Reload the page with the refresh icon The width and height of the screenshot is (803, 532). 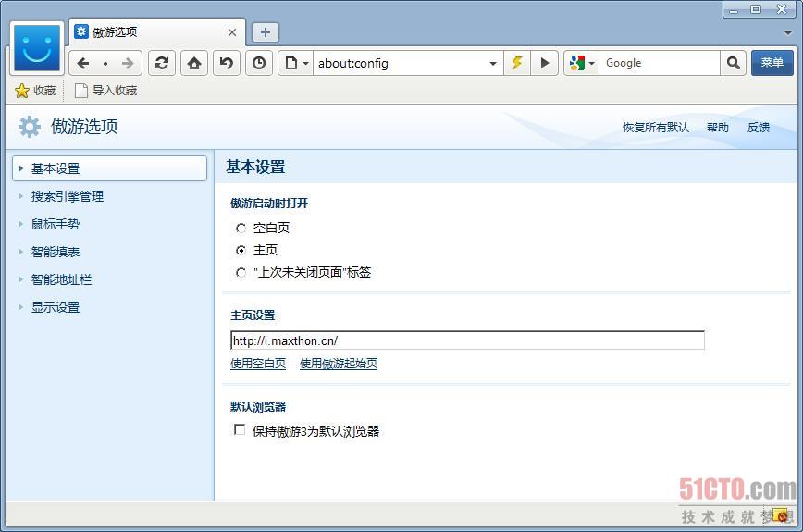162,63
